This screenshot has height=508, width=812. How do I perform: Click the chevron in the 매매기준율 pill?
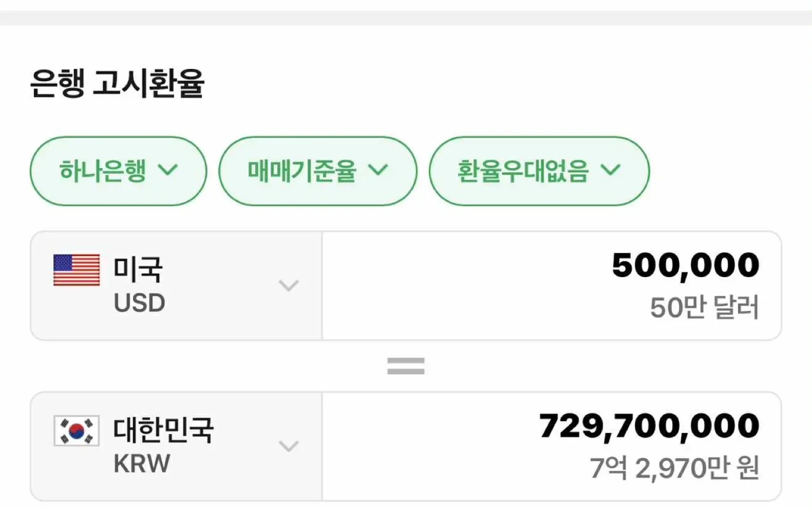tap(378, 170)
